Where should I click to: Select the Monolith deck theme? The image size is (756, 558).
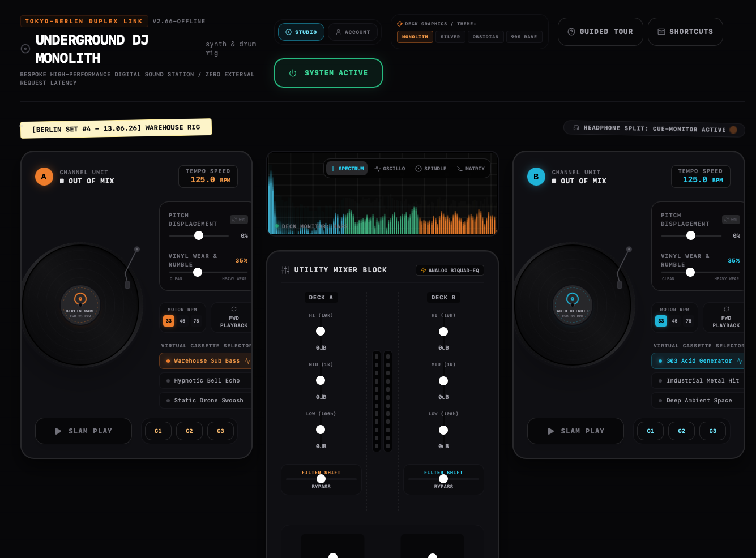click(x=415, y=37)
